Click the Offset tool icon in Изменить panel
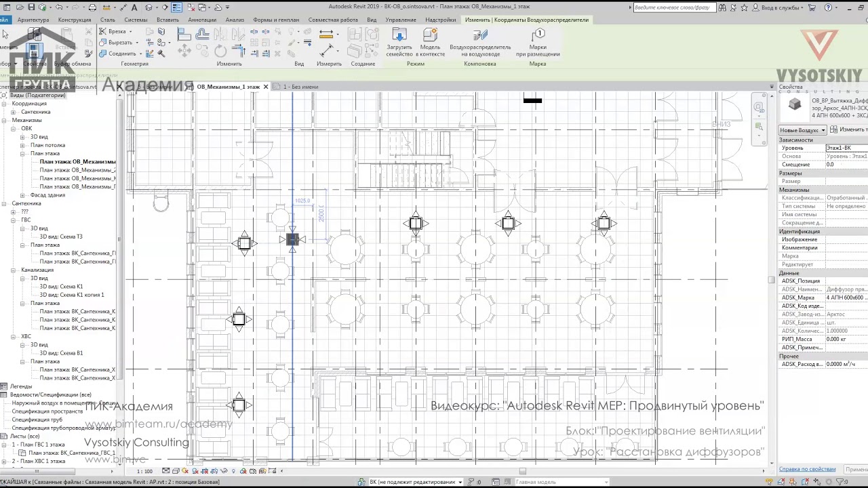 point(202,34)
